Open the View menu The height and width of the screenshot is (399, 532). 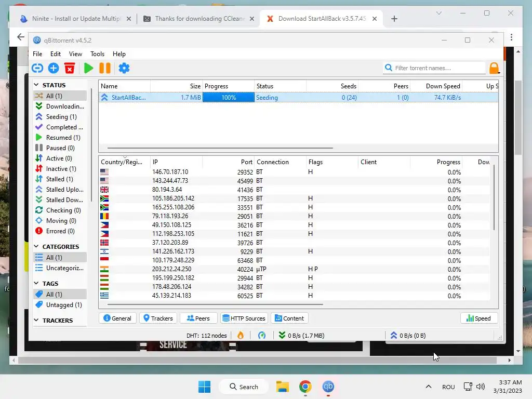[x=75, y=54]
